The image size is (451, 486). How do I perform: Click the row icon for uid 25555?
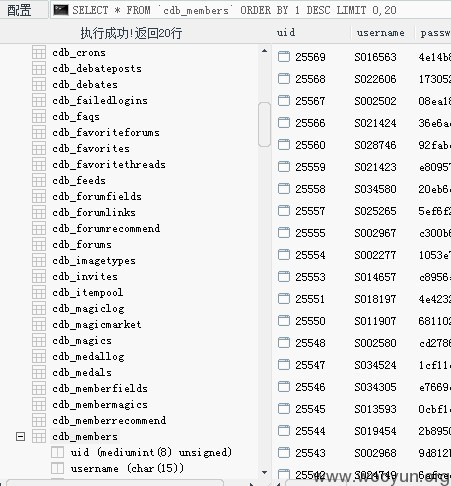click(x=284, y=233)
